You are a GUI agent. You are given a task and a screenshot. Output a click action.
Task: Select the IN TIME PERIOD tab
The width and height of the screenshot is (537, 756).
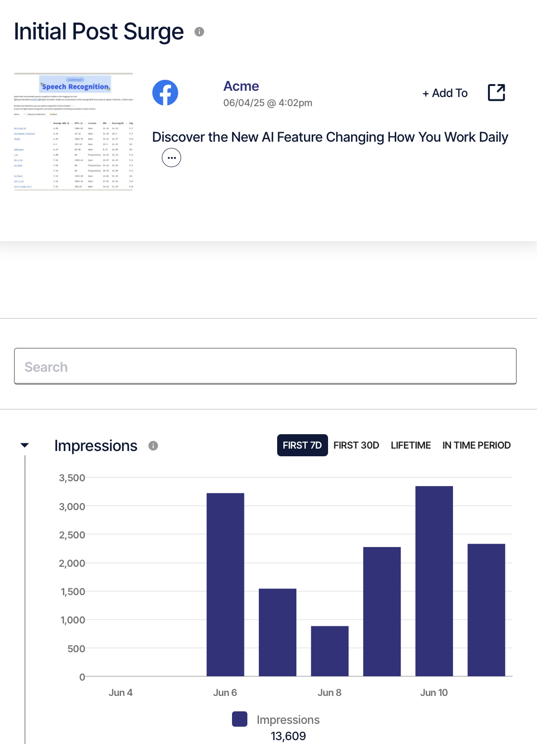(x=476, y=445)
